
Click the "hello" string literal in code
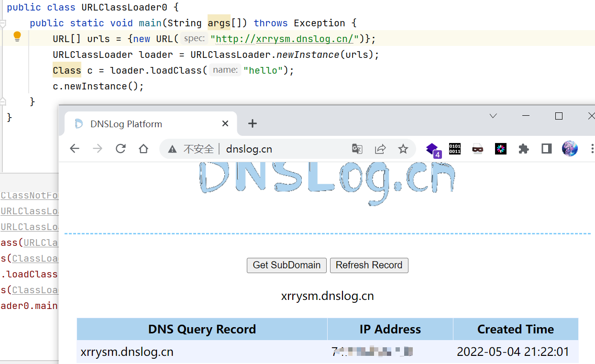click(x=263, y=70)
